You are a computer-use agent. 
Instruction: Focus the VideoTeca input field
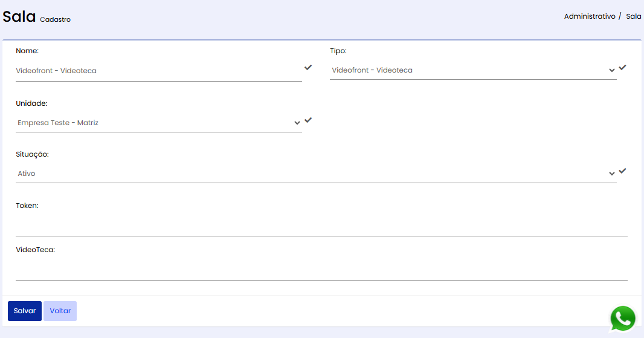tap(321, 270)
